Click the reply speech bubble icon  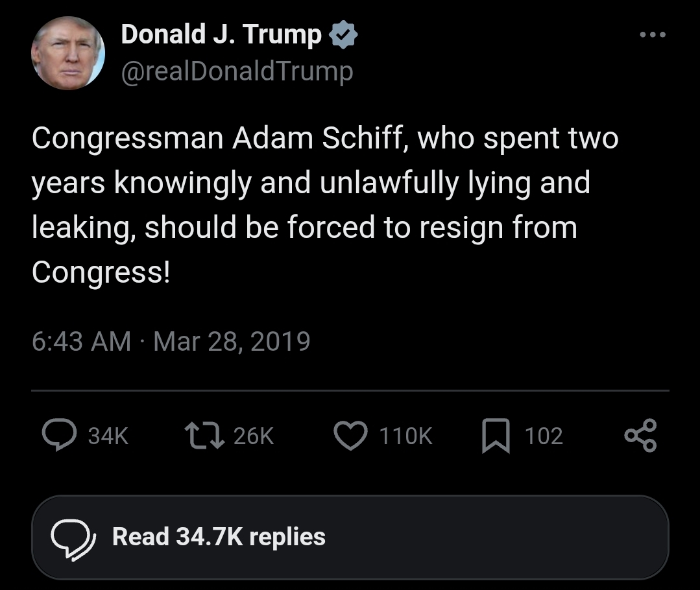coord(59,436)
